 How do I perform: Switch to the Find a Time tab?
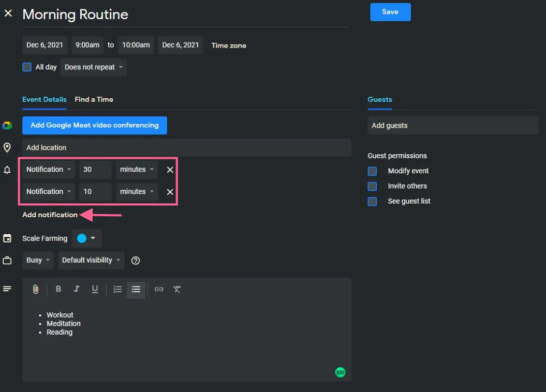pyautogui.click(x=94, y=99)
